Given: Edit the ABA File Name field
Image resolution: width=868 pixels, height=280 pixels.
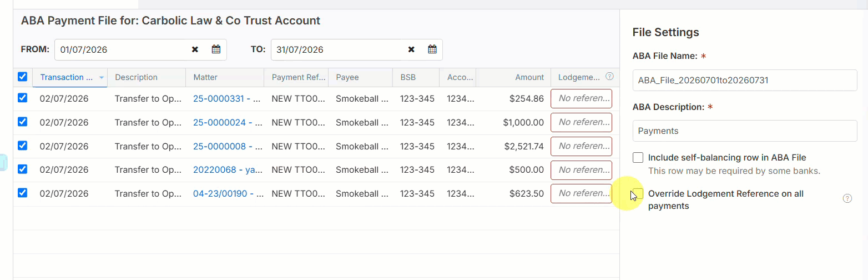Looking at the screenshot, I should pyautogui.click(x=745, y=80).
